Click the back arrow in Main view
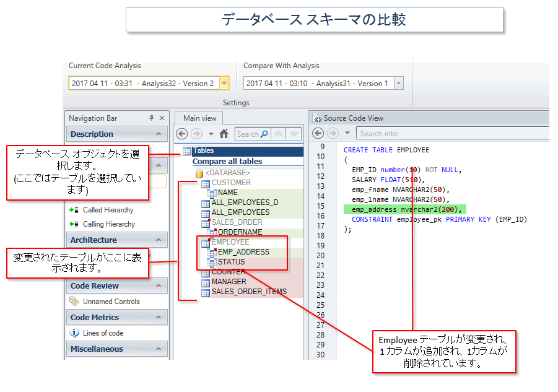This screenshot has width=558, height=392. tap(182, 134)
